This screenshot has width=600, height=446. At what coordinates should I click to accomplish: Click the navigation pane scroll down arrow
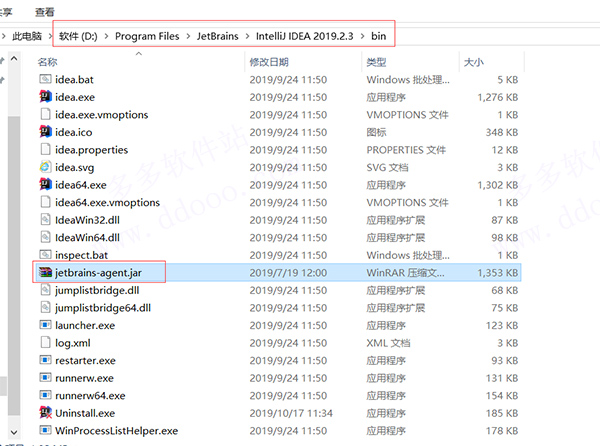[14, 433]
